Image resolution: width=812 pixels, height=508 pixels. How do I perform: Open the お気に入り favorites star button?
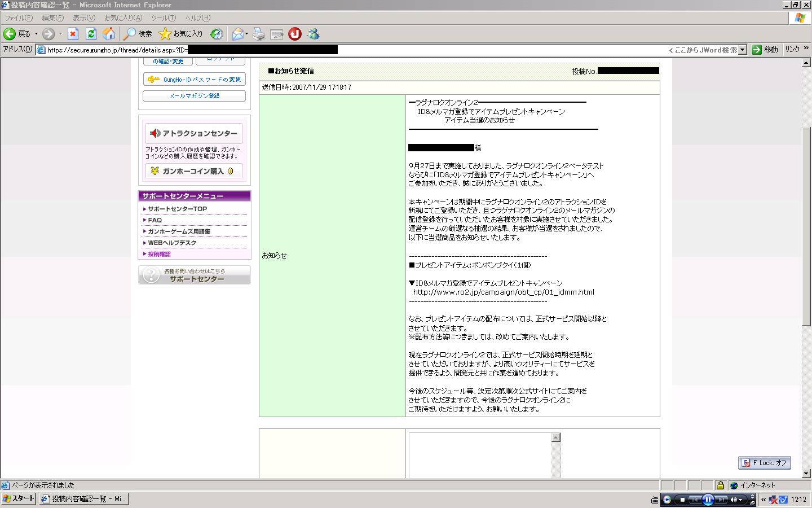(180, 34)
